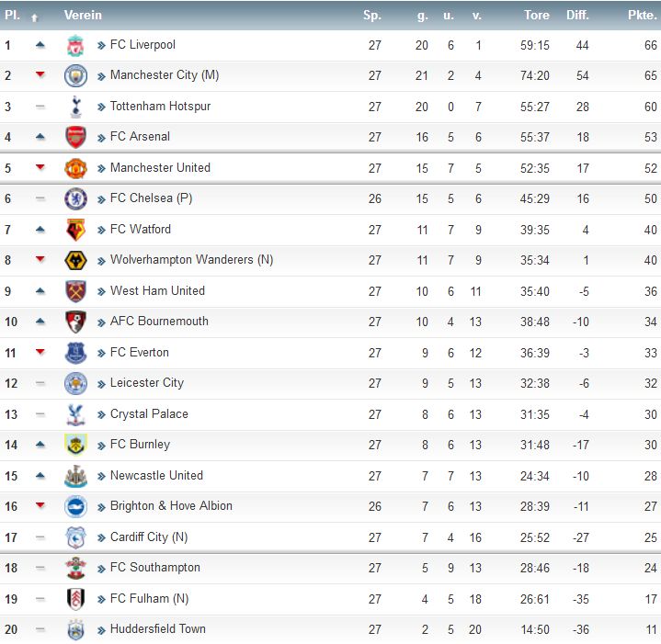The height and width of the screenshot is (644, 661).
Task: Click the FC Liverpool club crest
Action: (75, 46)
